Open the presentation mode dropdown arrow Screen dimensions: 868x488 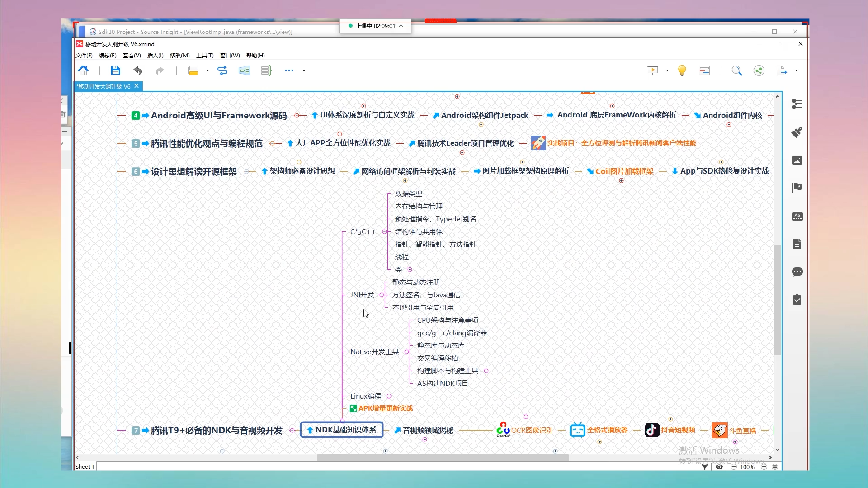coord(667,70)
